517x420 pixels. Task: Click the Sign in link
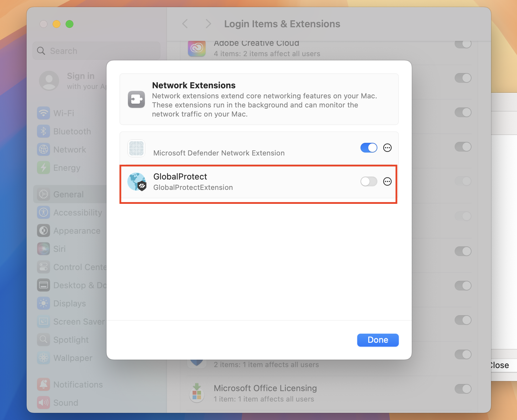pos(81,76)
